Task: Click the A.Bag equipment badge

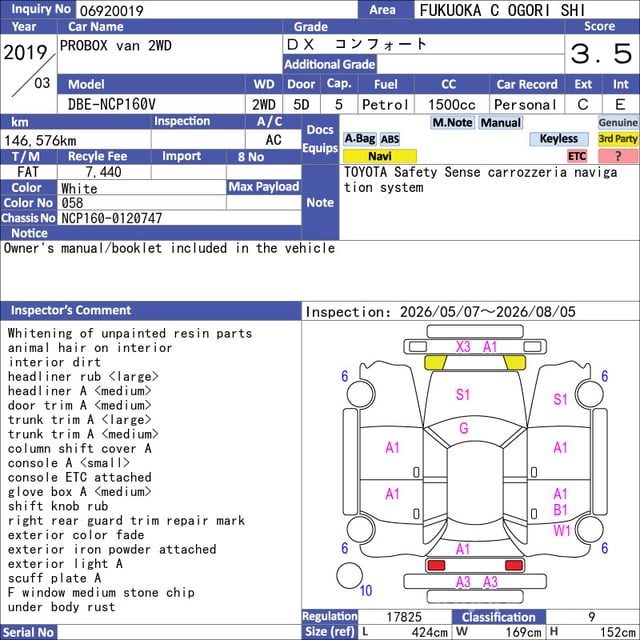Action: point(360,139)
